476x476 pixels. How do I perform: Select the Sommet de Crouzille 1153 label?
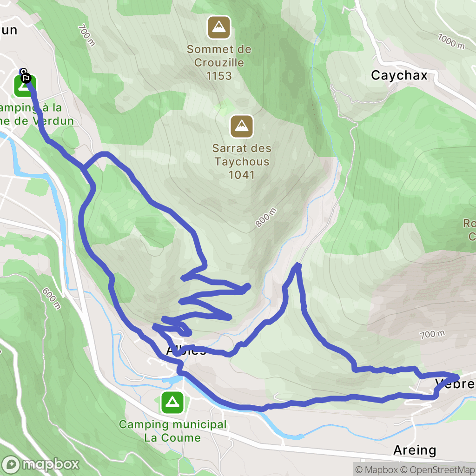pos(219,62)
